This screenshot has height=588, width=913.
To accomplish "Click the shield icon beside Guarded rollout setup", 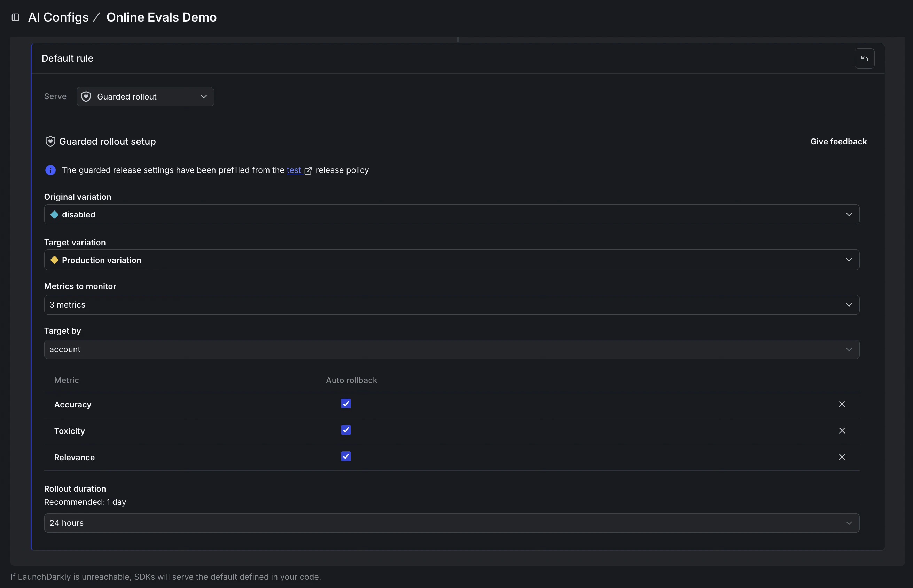I will pos(50,141).
